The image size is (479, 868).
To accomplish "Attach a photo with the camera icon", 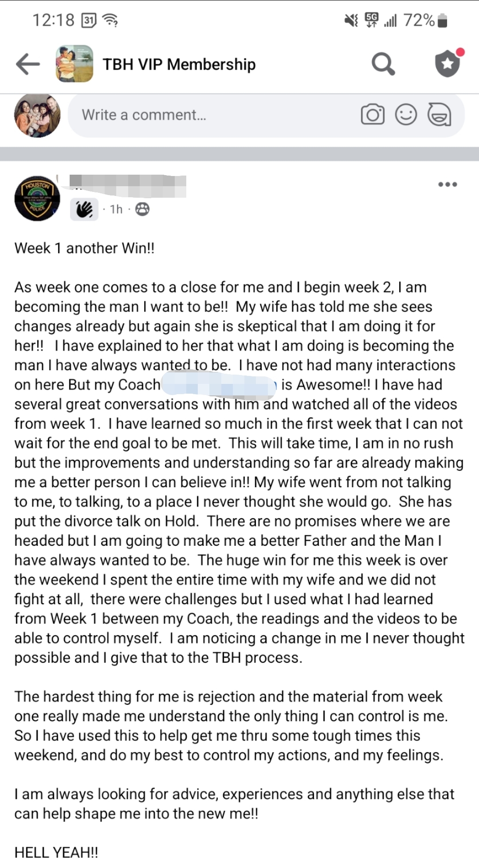I will pos(373,115).
